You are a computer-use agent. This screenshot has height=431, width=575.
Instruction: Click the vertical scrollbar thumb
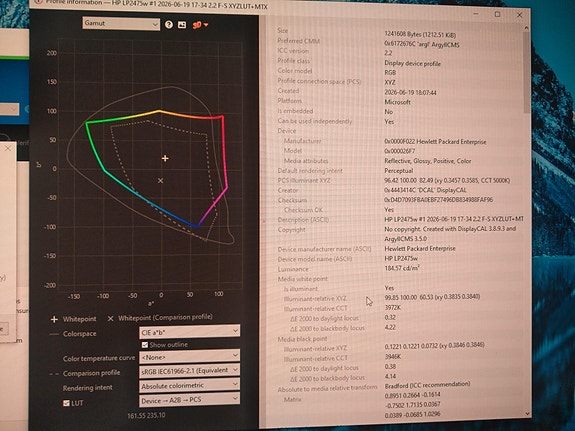(527, 73)
